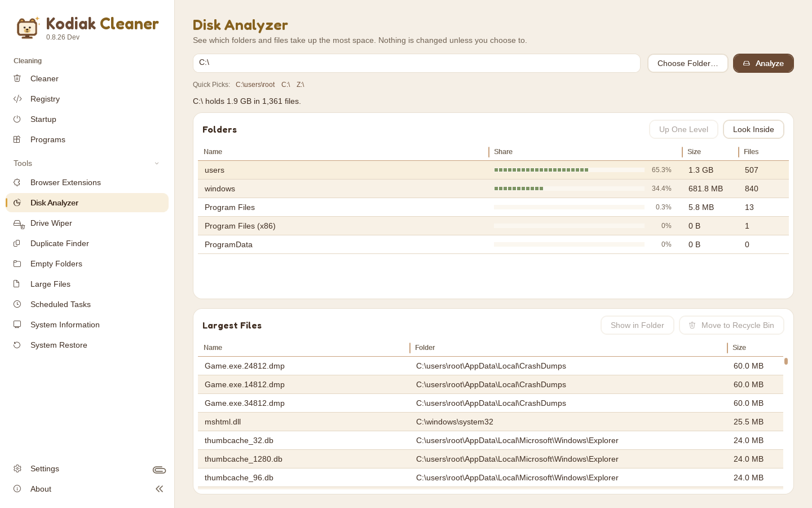
Task: Choose the Z:\ quick pick
Action: click(x=301, y=85)
